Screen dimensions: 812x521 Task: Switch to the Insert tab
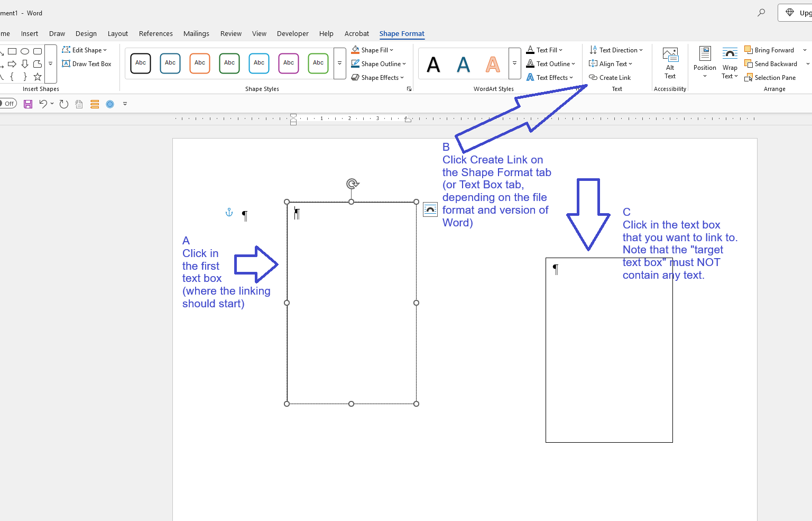pos(30,34)
